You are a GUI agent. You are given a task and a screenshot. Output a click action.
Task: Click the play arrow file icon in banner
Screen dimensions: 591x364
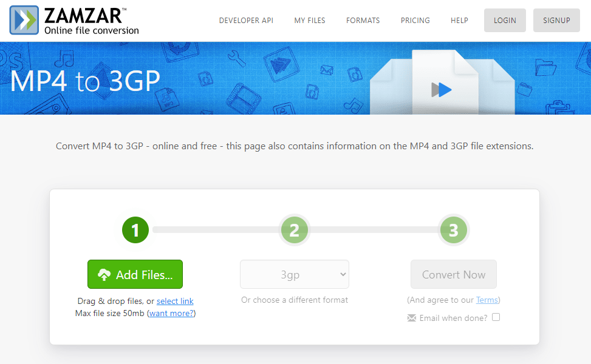pyautogui.click(x=442, y=90)
